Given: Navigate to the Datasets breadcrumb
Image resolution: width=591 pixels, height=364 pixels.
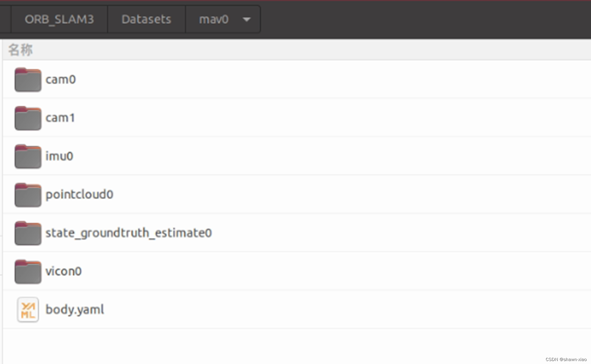Looking at the screenshot, I should click(146, 19).
